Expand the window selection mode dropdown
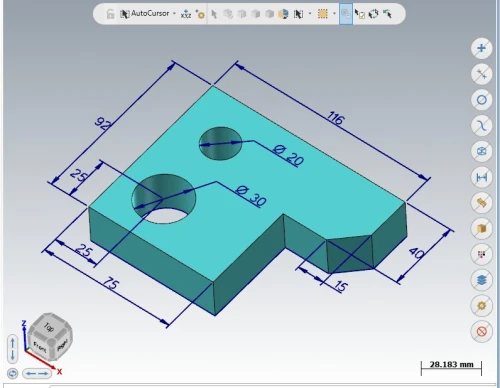This screenshot has height=388, width=500. coord(334,14)
